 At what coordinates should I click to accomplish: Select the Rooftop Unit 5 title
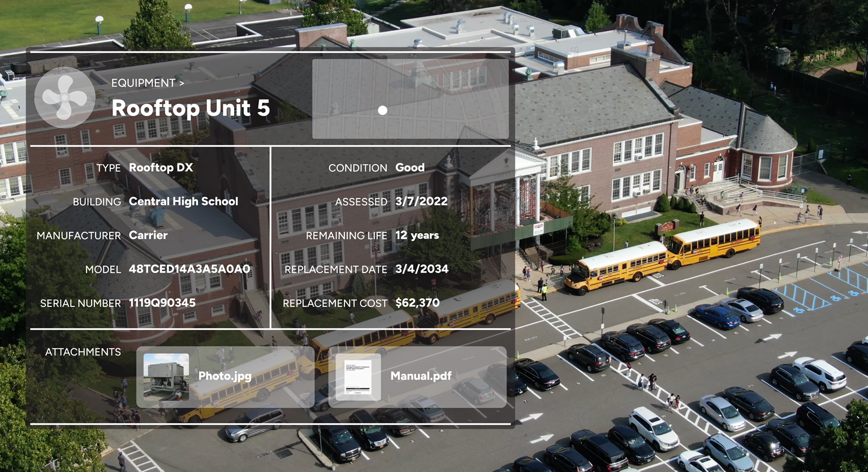[191, 108]
